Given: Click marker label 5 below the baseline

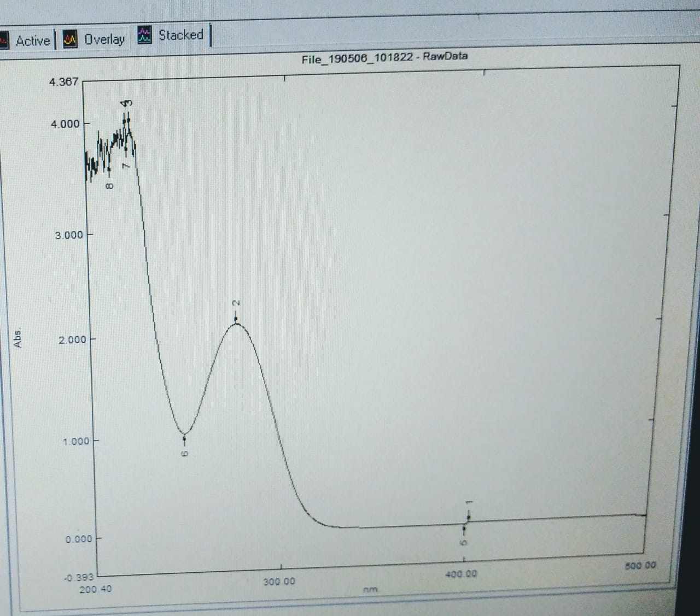Looking at the screenshot, I should 464,543.
